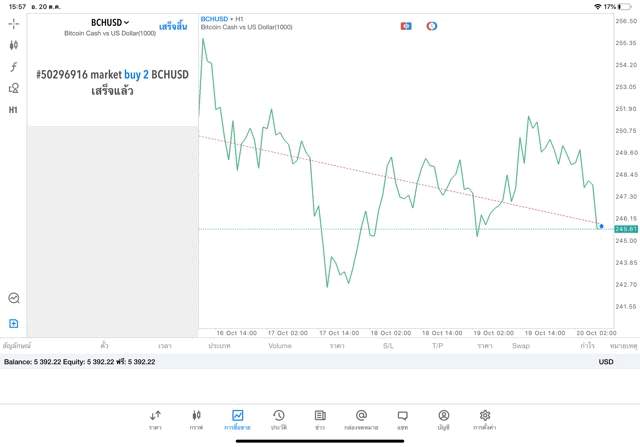
Task: Click the USD currency label in summary row
Action: [606, 362]
